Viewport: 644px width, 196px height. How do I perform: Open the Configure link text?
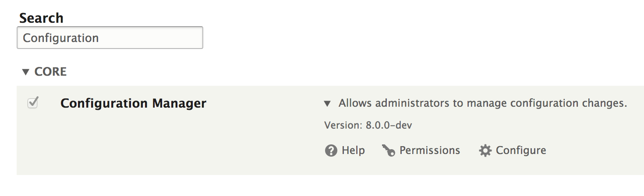[521, 150]
